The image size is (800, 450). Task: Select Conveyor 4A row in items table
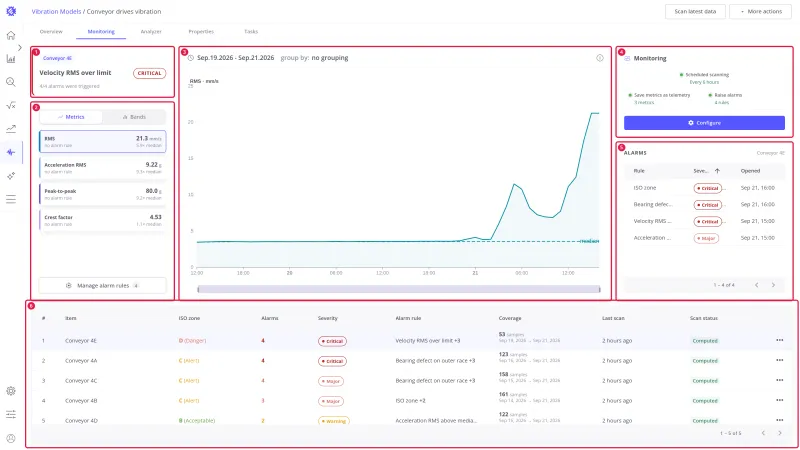coord(412,360)
